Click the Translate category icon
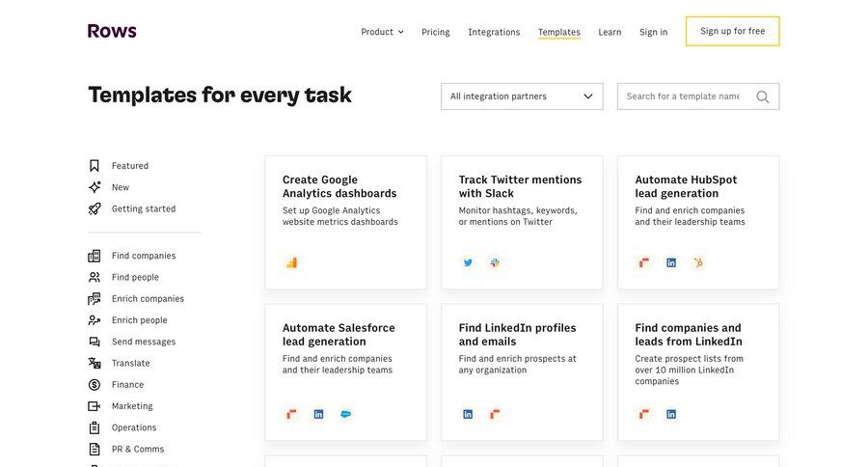The image size is (868, 467). tap(95, 363)
